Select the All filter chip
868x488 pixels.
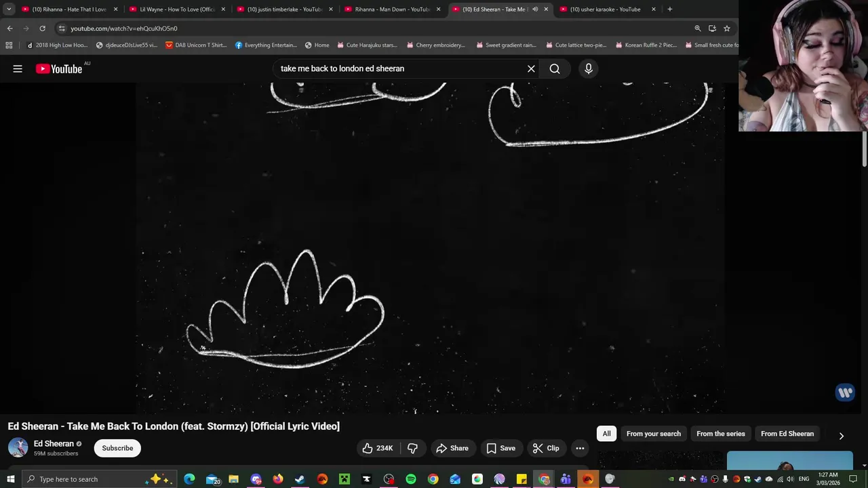[607, 434]
